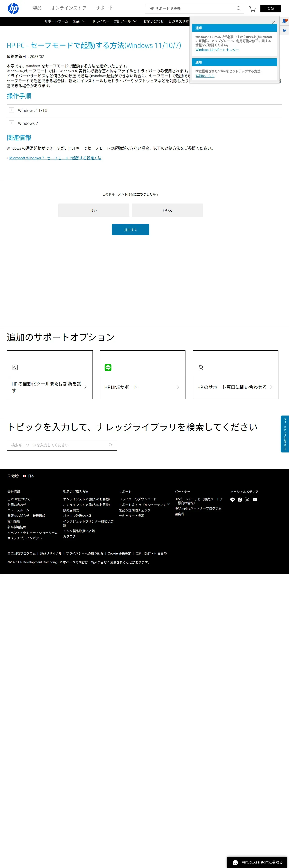Open カタログ footer link
The image size is (289, 868).
click(x=69, y=536)
